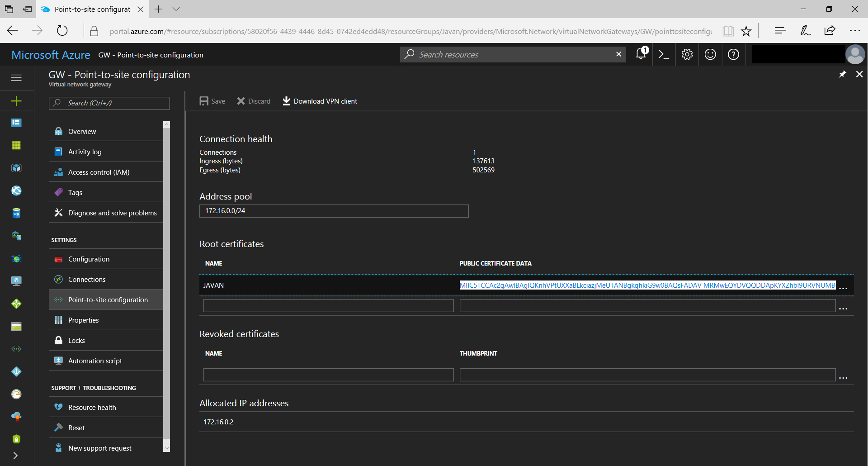Open ellipsis menu for revoked certificates row
Image resolution: width=868 pixels, height=466 pixels.
click(x=843, y=377)
